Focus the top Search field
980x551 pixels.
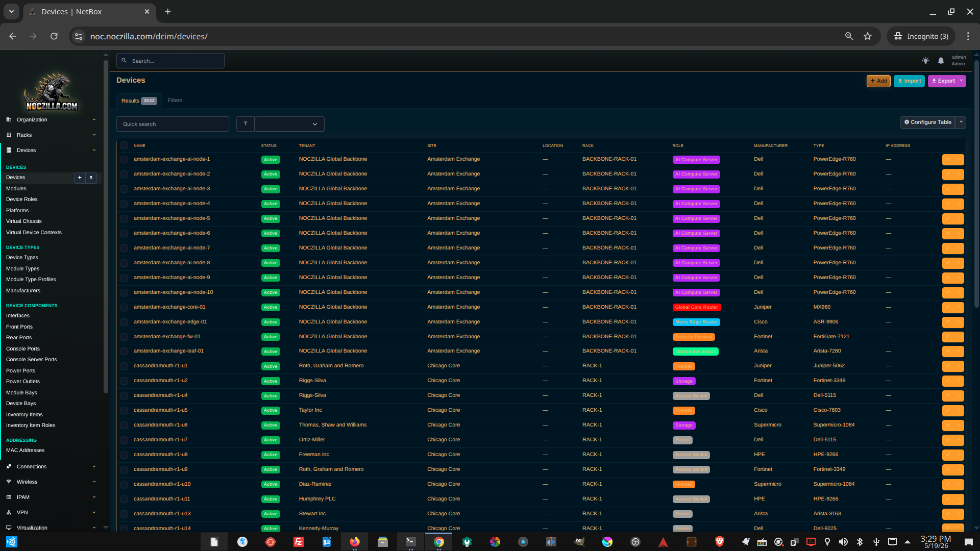point(170,61)
